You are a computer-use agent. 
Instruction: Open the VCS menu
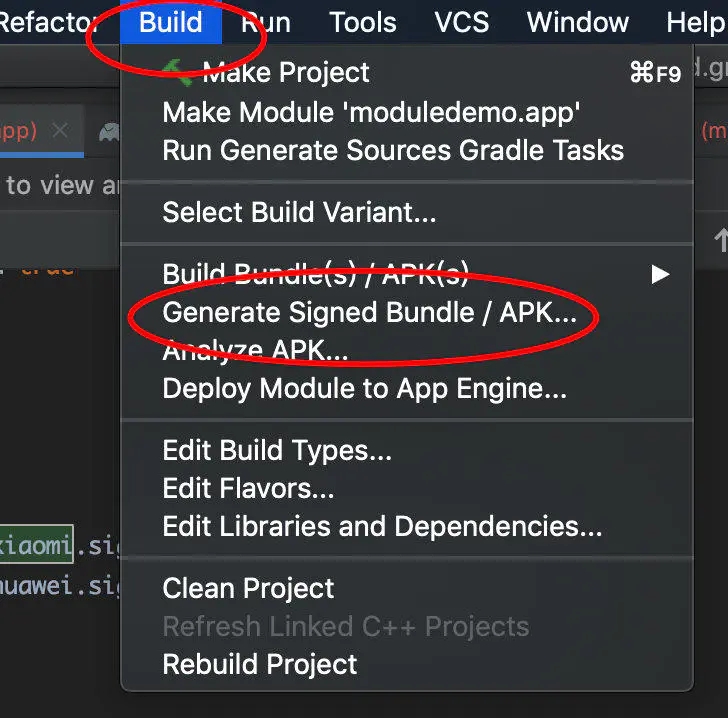pyautogui.click(x=462, y=22)
